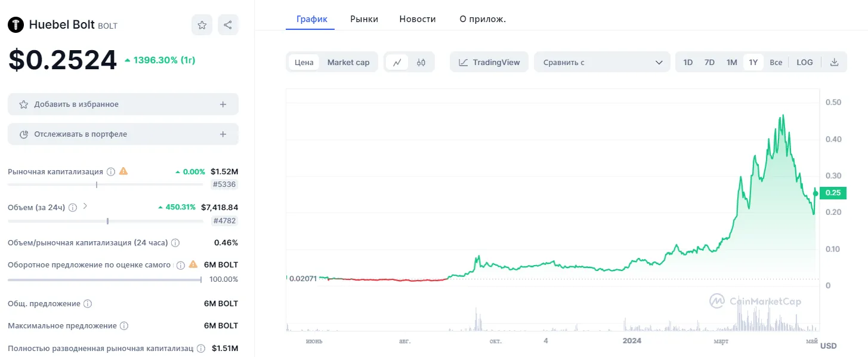This screenshot has height=357, width=868.
Task: Switch to line chart view icon
Action: [x=397, y=62]
